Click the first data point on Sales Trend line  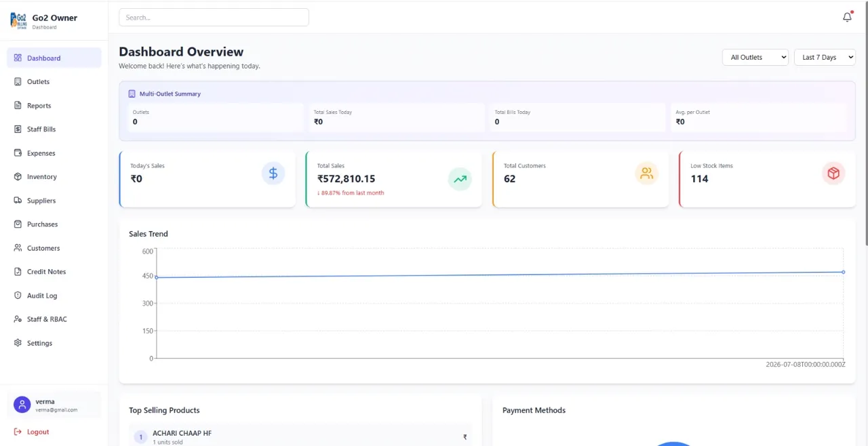(x=157, y=277)
